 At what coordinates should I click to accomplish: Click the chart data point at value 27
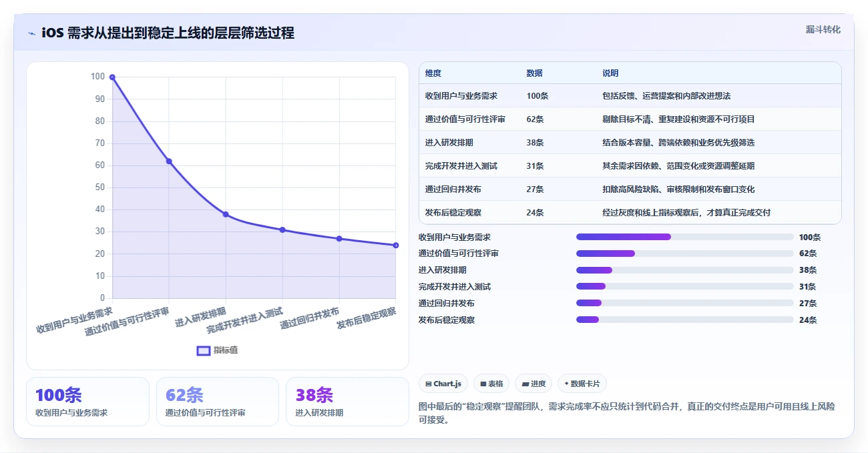pyautogui.click(x=339, y=238)
